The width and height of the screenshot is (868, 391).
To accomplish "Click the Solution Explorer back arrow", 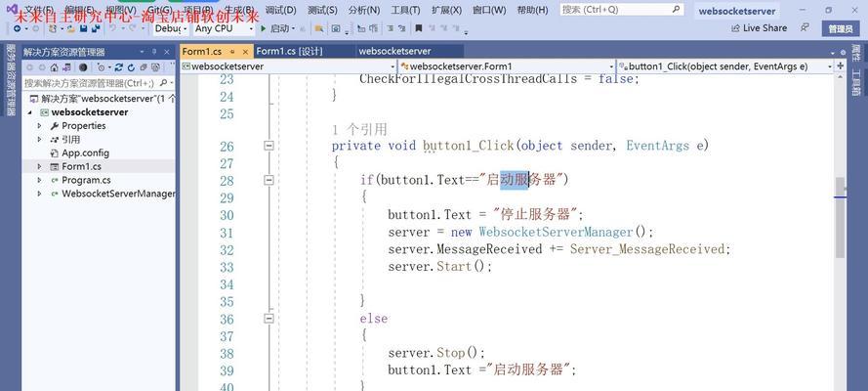I will pyautogui.click(x=29, y=67).
